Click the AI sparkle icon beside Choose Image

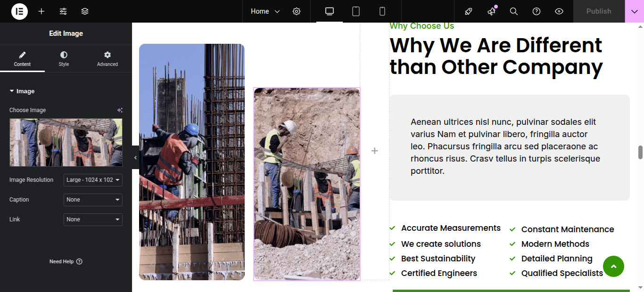click(120, 110)
